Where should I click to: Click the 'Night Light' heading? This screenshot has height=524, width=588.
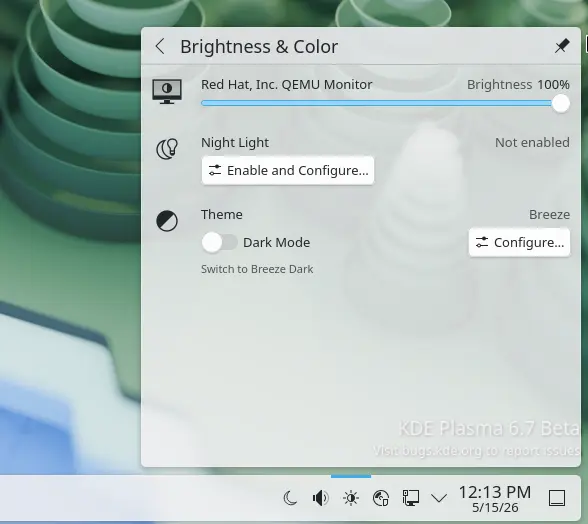point(235,143)
